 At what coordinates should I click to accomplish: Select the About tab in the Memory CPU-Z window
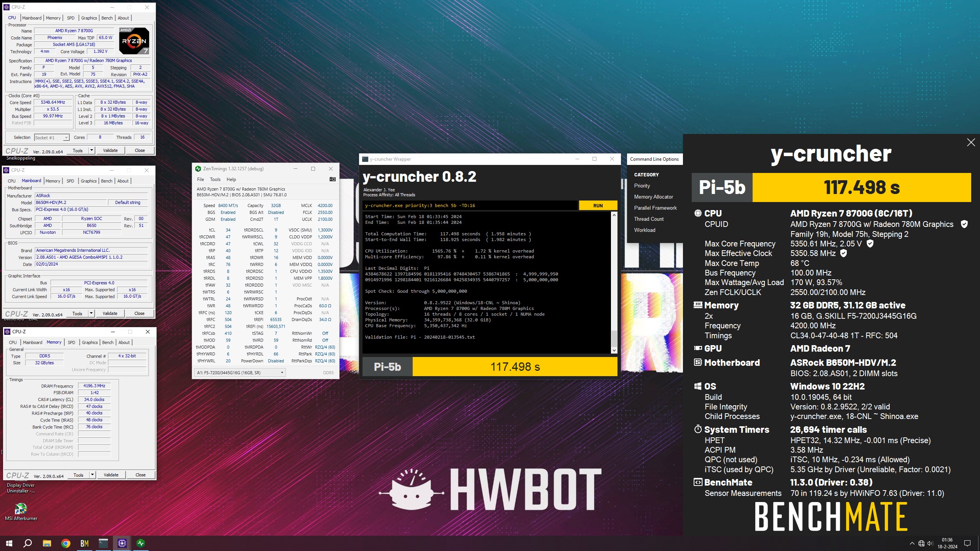(124, 342)
